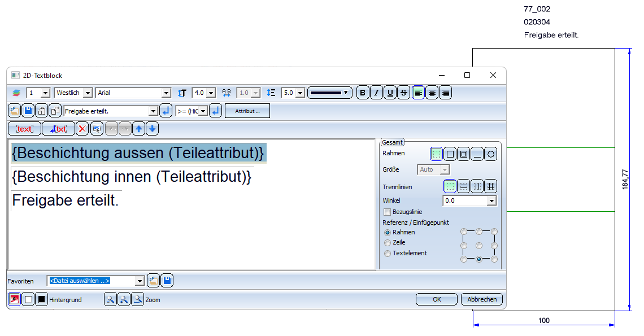Screen dimensions: 644x336
Task: Select the Freigabe erteilt. text line
Action: [x=66, y=200]
